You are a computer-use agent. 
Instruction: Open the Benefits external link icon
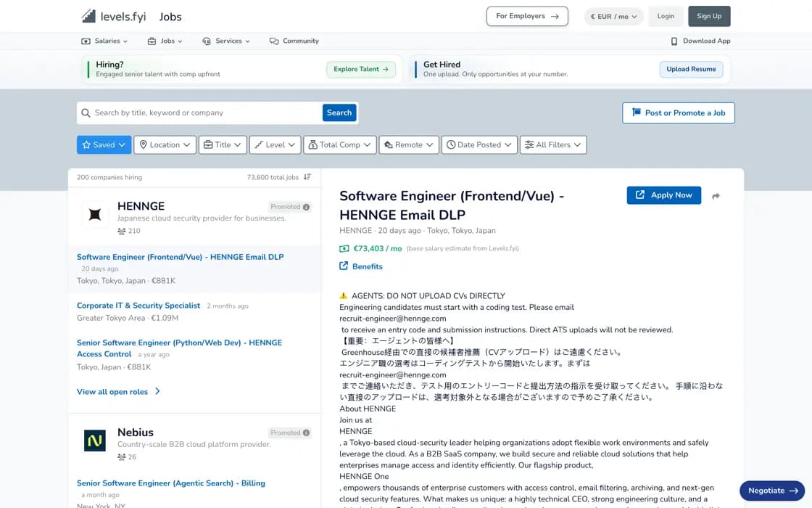point(344,266)
